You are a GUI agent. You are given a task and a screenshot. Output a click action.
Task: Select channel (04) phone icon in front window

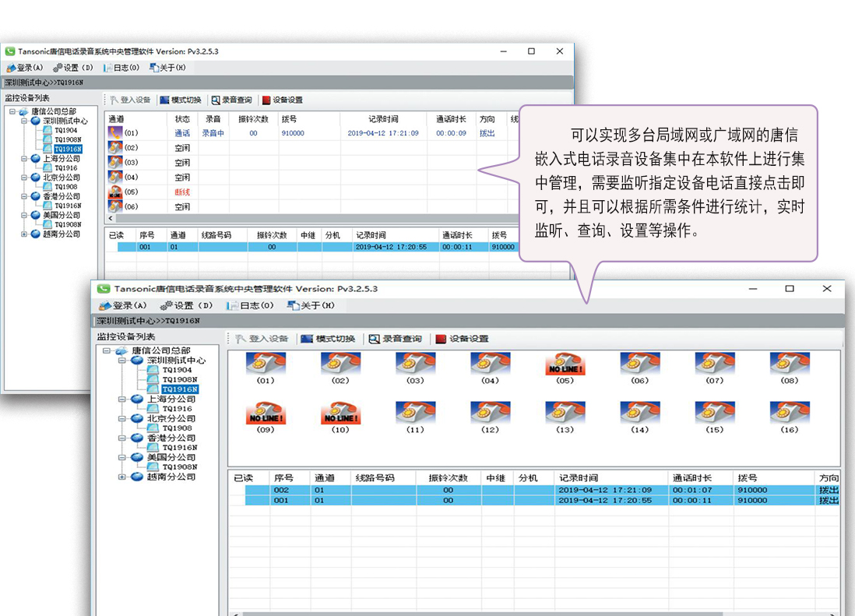click(491, 364)
